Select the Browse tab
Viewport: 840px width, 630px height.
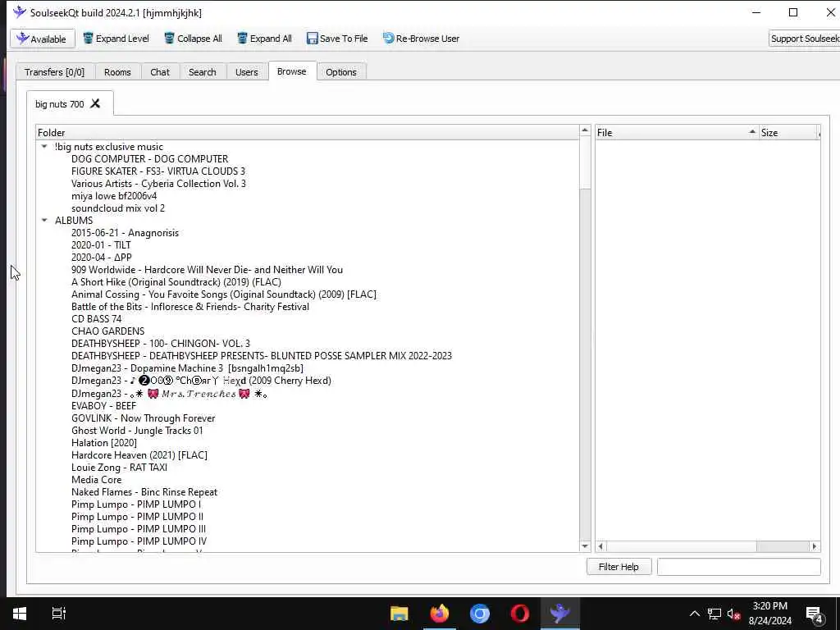point(292,71)
